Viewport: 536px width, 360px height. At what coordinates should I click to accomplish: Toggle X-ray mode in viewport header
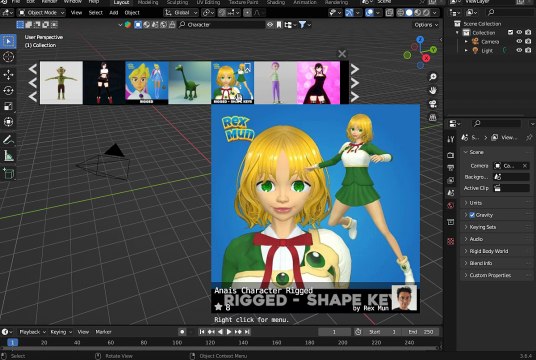point(389,13)
